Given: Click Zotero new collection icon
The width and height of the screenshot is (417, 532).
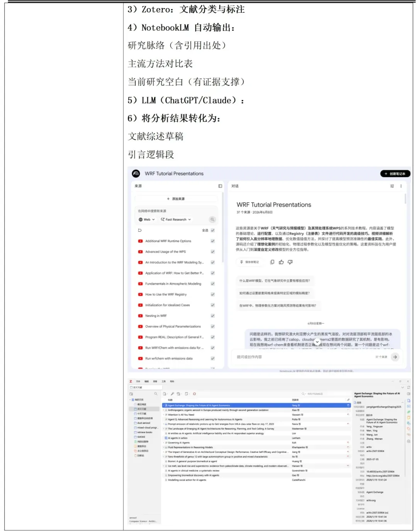Looking at the screenshot, I should 131,394.
